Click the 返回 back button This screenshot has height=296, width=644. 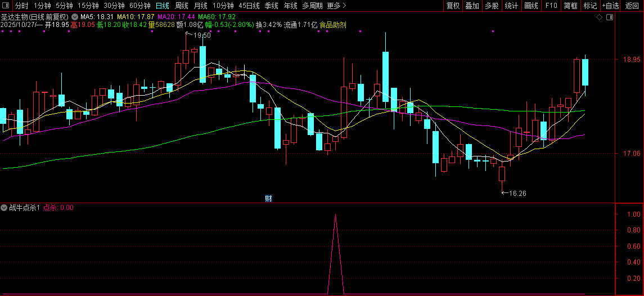tap(633, 6)
